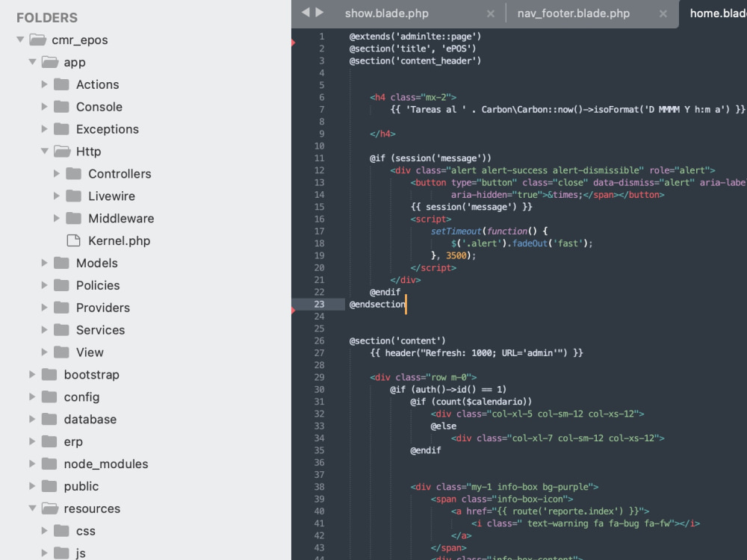The image size is (747, 560).
Task: Collapse the app folder arrow
Action: (32, 62)
